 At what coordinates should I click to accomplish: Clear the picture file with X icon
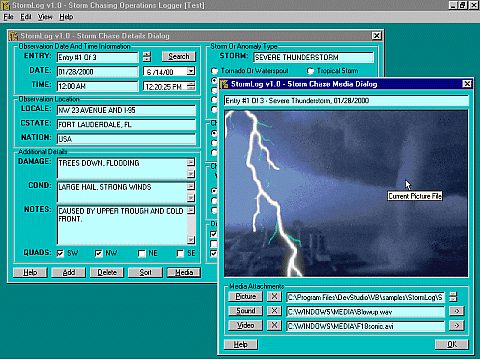274,297
